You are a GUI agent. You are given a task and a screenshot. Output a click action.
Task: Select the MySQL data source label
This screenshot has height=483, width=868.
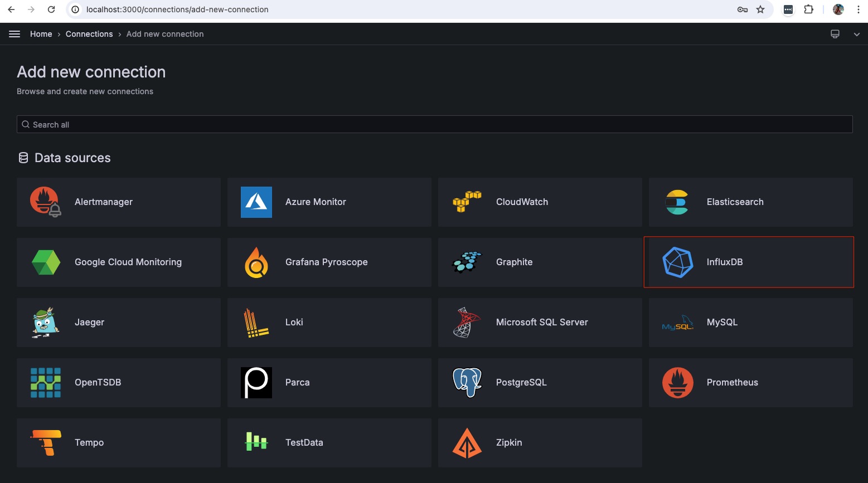(x=722, y=323)
